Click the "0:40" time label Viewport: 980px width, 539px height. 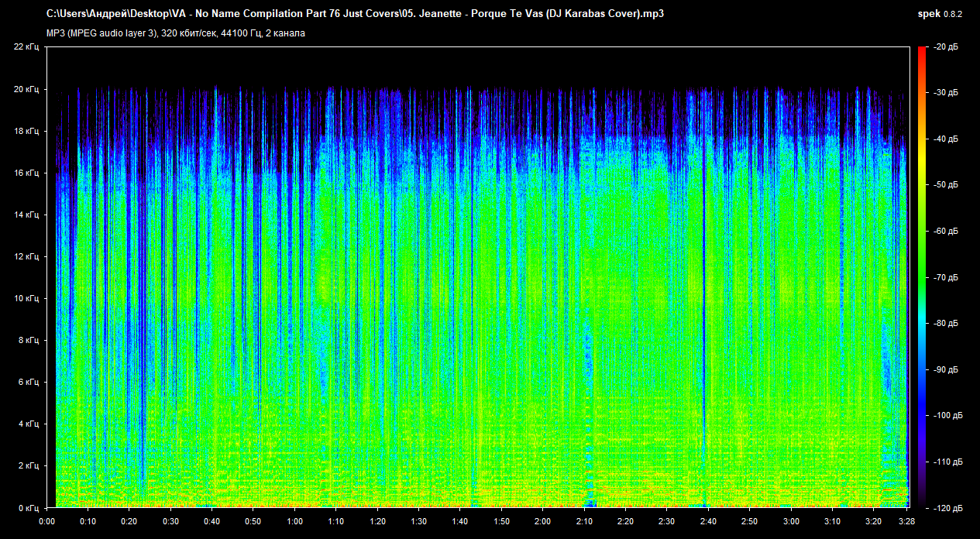212,521
